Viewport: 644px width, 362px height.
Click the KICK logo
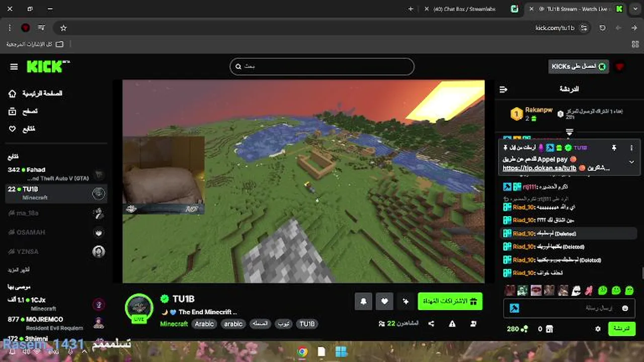coord(47,67)
